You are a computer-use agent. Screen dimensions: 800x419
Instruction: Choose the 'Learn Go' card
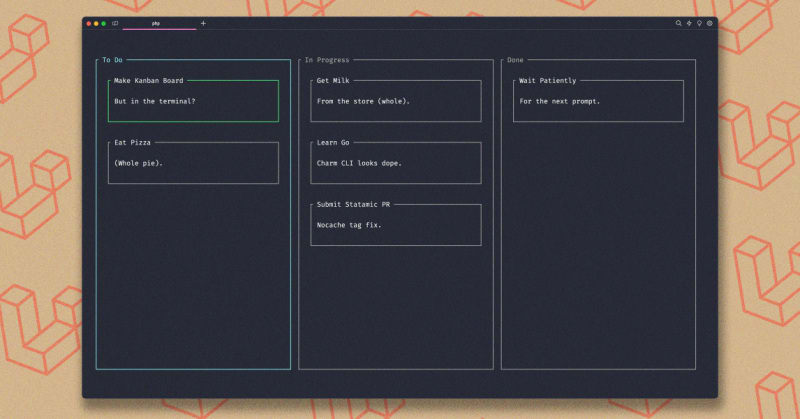point(395,163)
